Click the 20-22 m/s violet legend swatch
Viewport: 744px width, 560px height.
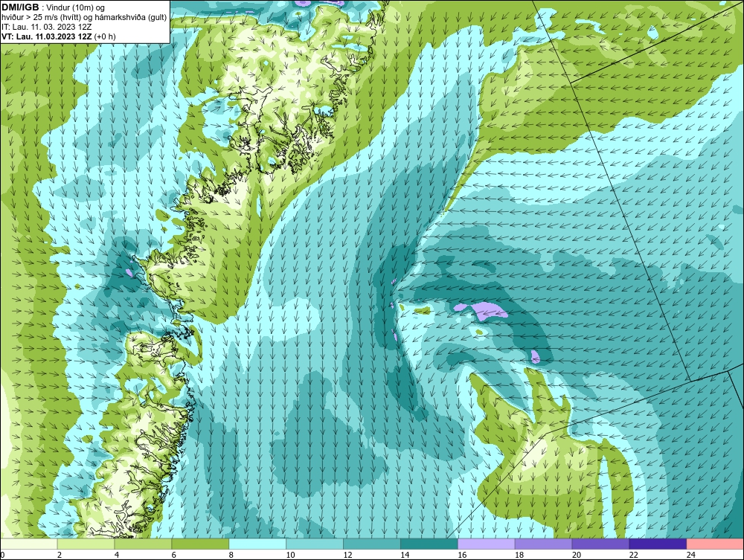(600, 544)
